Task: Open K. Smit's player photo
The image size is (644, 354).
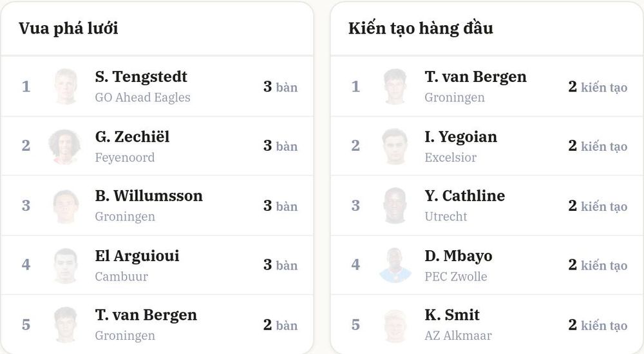Action: click(395, 326)
